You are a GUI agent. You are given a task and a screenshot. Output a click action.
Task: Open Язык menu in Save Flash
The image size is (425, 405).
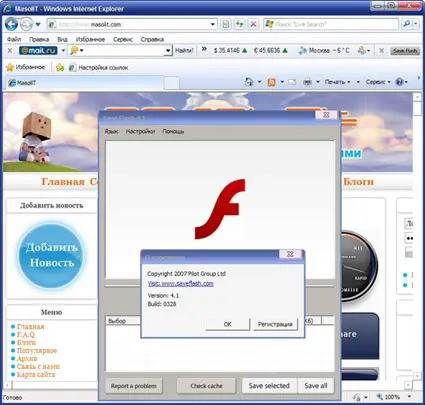(x=111, y=131)
